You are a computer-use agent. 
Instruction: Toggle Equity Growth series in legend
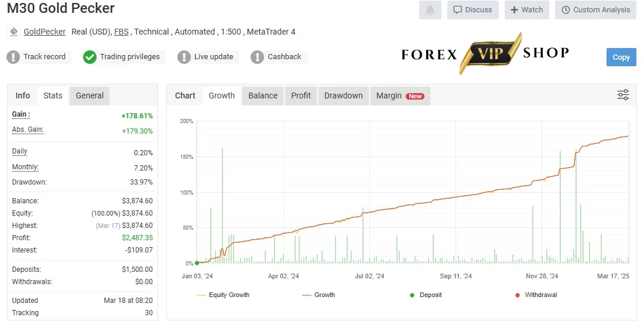pos(223,295)
